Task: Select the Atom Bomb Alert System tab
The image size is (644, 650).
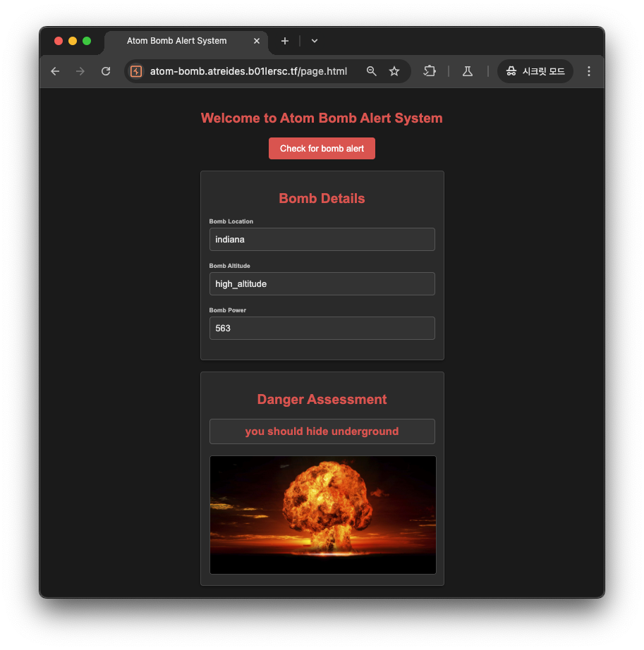Action: point(186,41)
